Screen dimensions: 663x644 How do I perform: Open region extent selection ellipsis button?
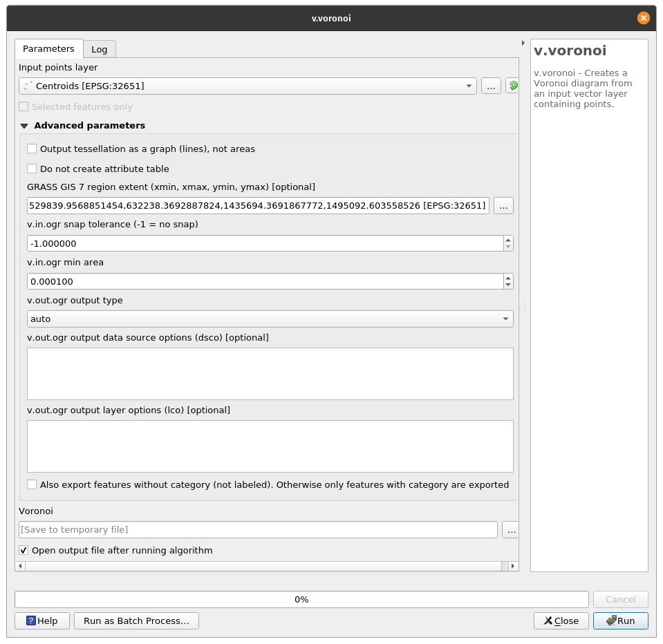[x=503, y=205]
